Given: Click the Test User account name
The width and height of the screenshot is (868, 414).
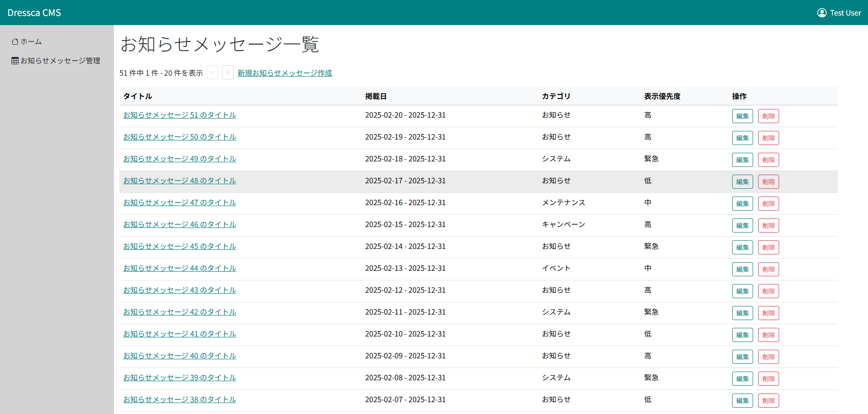Looking at the screenshot, I should point(845,13).
